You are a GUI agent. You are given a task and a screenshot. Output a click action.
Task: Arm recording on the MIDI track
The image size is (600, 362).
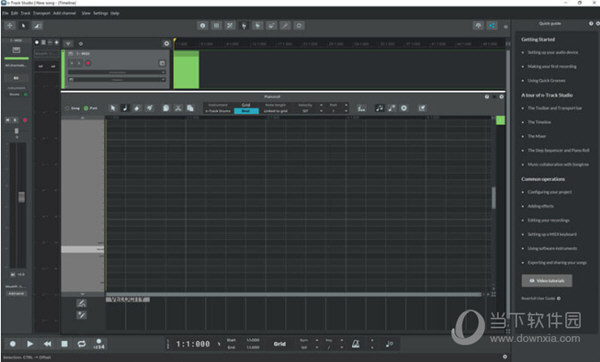click(x=88, y=63)
